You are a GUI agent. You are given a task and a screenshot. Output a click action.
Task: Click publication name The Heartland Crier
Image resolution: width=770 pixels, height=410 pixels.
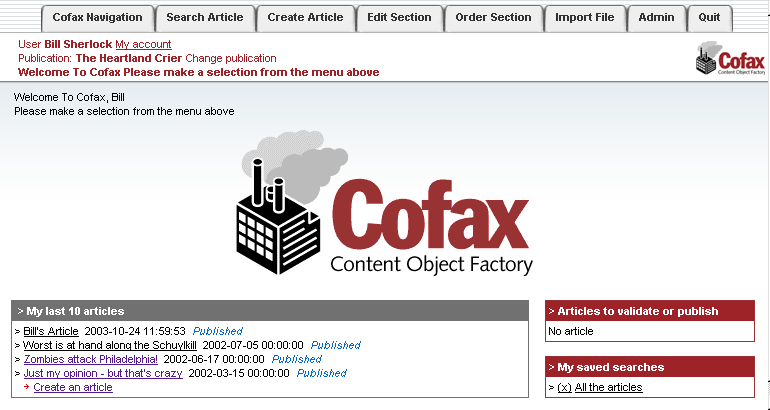click(x=129, y=58)
